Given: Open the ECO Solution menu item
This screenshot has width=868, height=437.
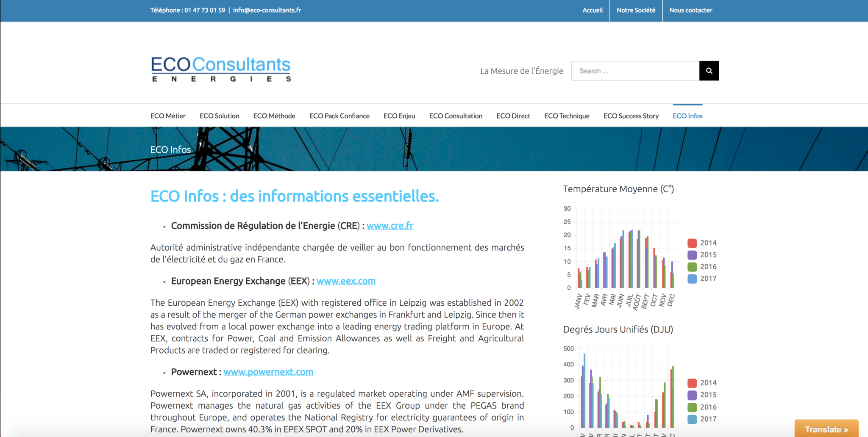Looking at the screenshot, I should coord(220,116).
